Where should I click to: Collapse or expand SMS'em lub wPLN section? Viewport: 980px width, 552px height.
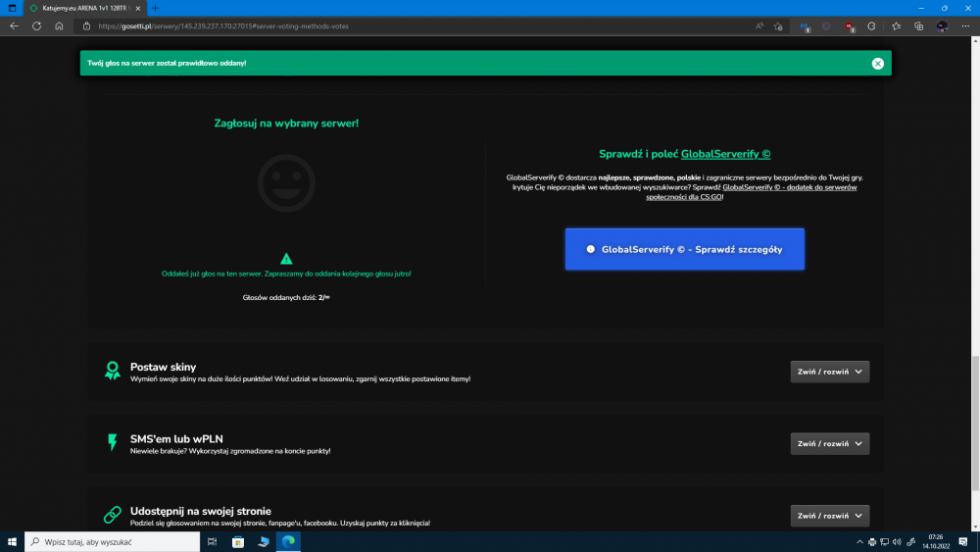[x=829, y=444]
